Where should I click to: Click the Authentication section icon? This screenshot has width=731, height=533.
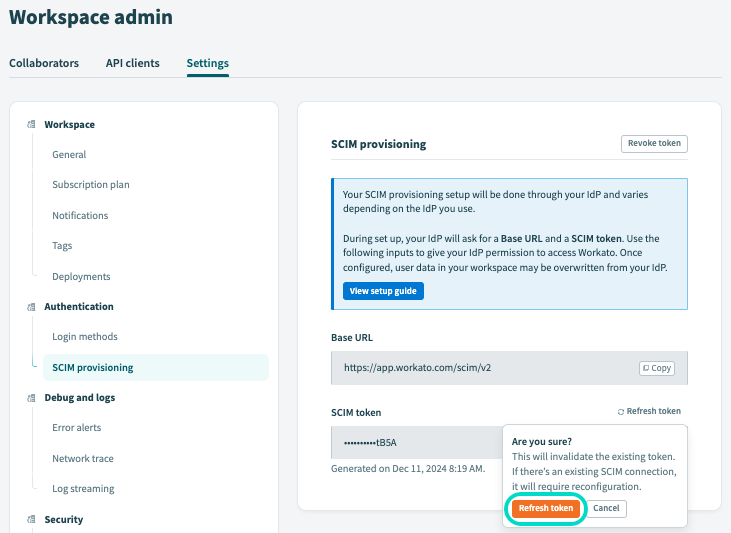[x=31, y=307]
